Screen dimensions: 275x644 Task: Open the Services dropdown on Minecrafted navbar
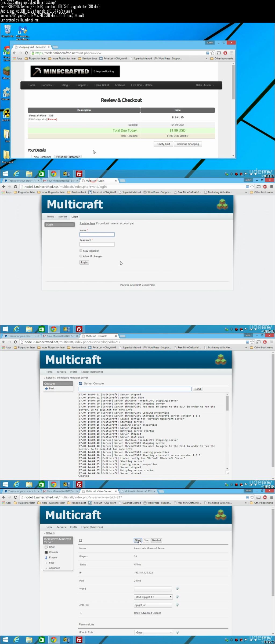48,85
